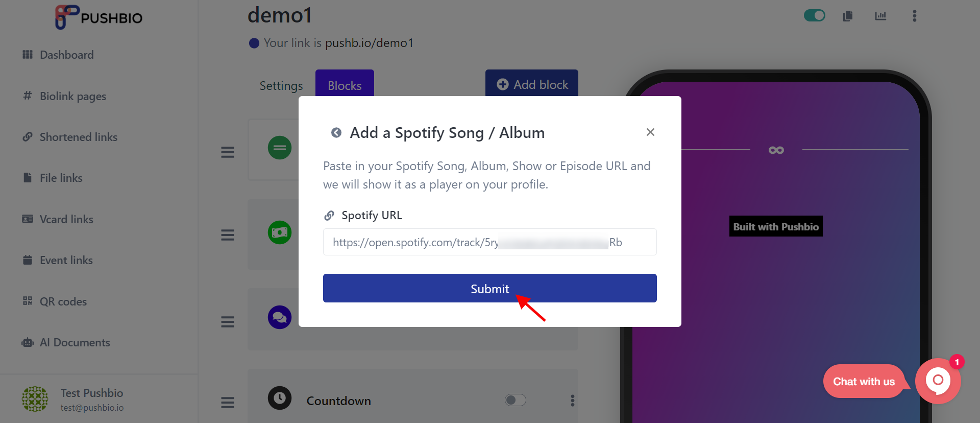Screen dimensions: 980x423
Task: Click the duplicate page icon
Action: click(x=848, y=16)
